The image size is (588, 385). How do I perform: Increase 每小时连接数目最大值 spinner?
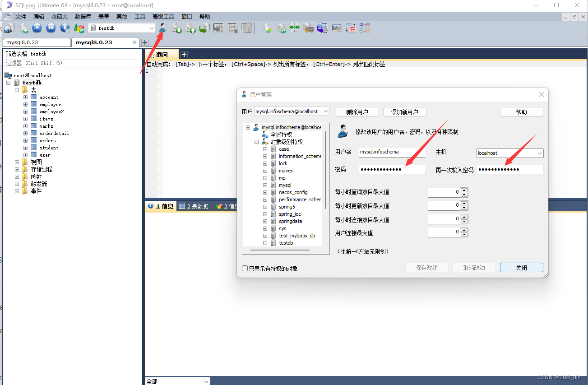(x=464, y=217)
